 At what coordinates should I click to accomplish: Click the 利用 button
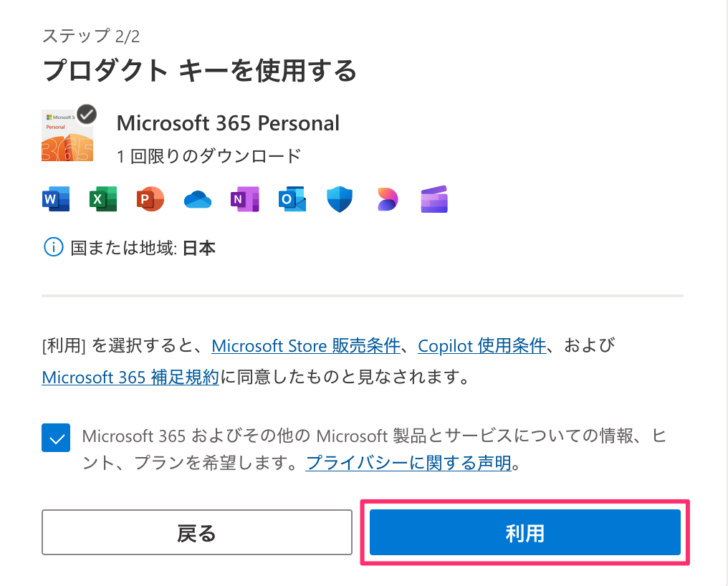[x=525, y=532]
